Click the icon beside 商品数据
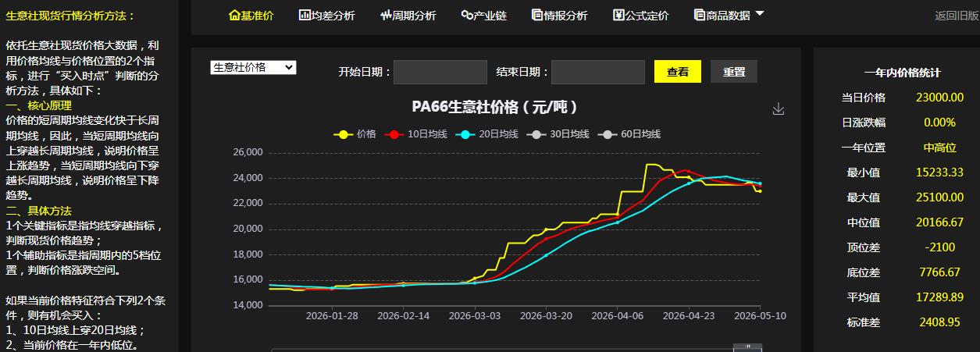 click(699, 15)
